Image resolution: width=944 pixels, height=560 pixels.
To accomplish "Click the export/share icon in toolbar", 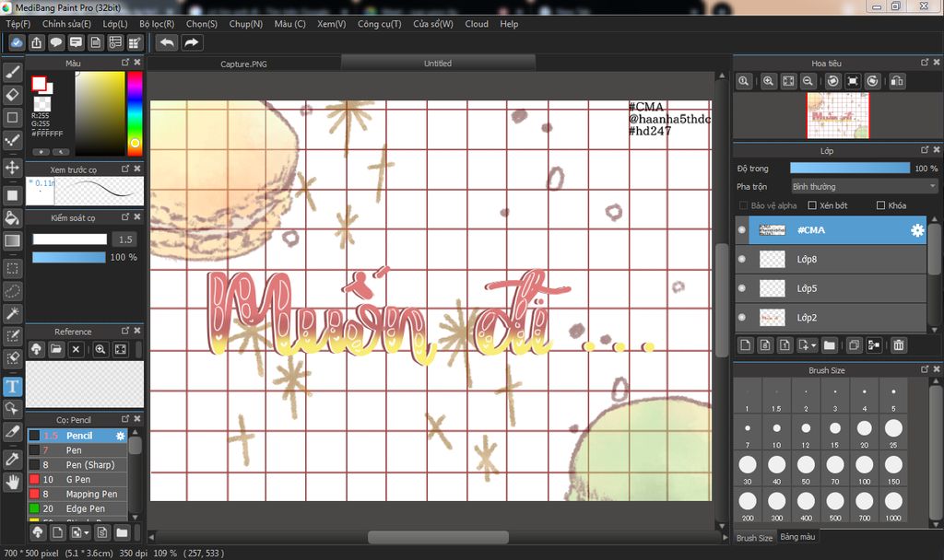I will 37,42.
